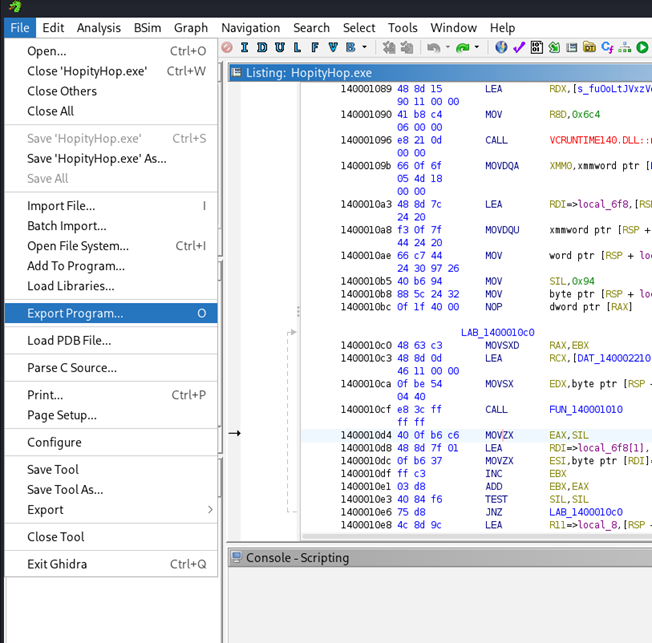This screenshot has width=652, height=643.
Task: Choose Close All in File menu
Action: [111, 111]
